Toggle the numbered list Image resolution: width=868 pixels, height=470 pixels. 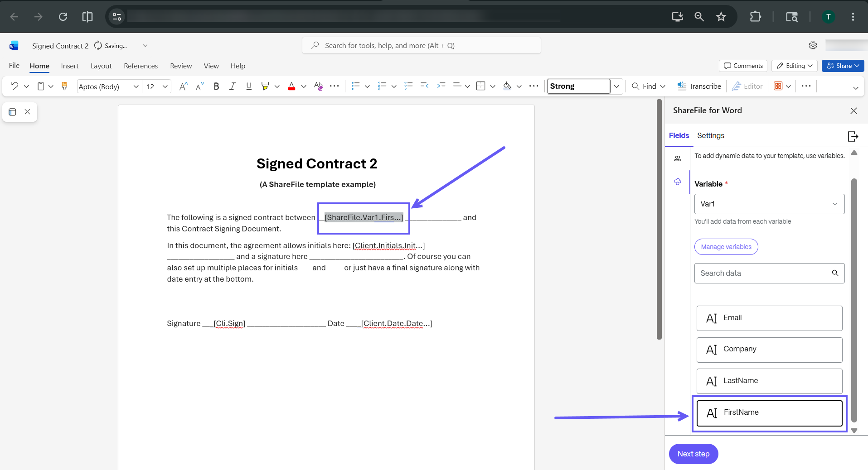tap(382, 86)
